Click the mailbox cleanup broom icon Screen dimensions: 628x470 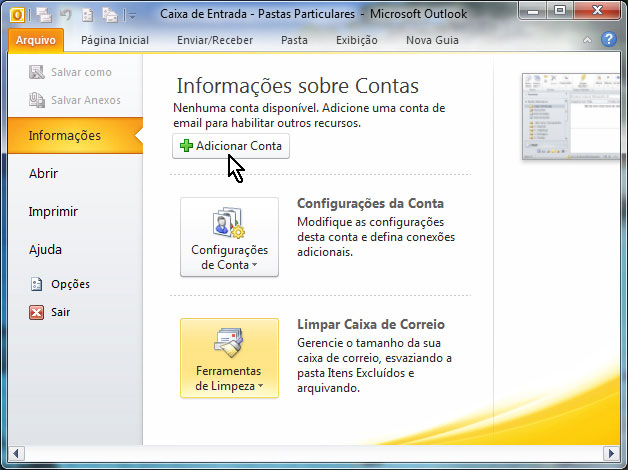(x=229, y=343)
